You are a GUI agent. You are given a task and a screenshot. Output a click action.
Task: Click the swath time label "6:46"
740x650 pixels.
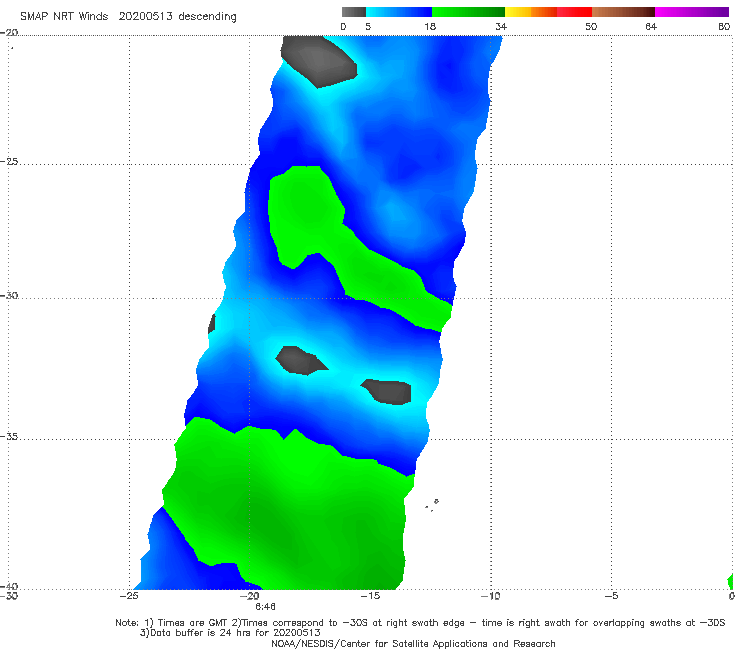coord(265,607)
